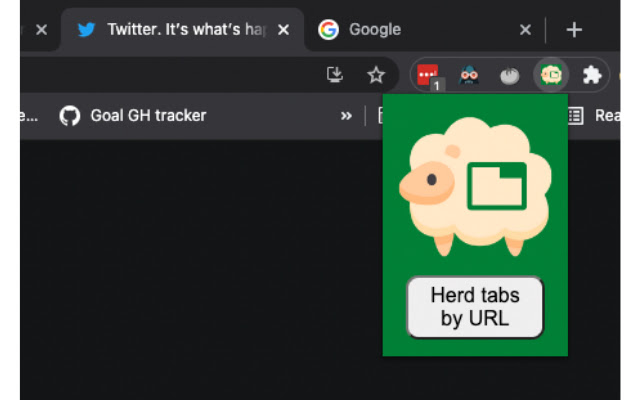Open the sheep tab-herder extension icon

[551, 75]
